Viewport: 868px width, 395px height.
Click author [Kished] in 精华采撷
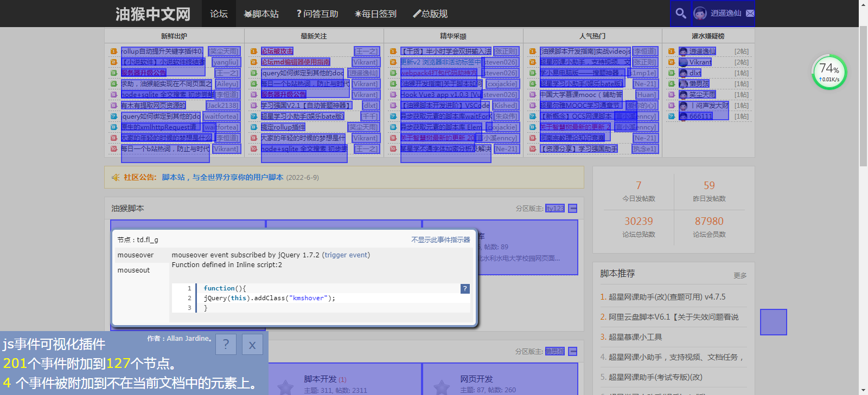click(x=506, y=105)
